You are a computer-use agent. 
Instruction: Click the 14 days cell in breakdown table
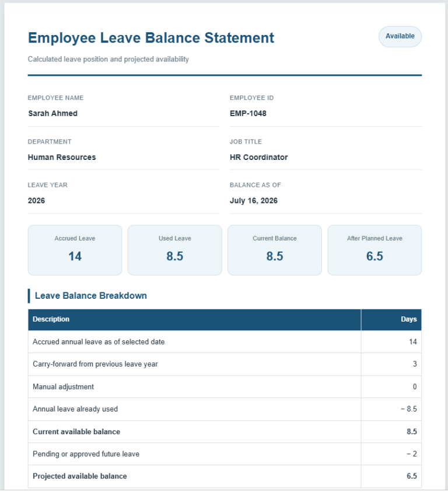(391, 341)
